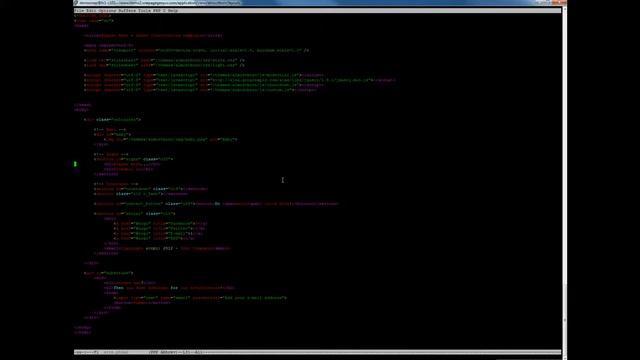Screen dimensions: 640x360
Task: Click the PuTTY icon in title bar
Action: 76,3
